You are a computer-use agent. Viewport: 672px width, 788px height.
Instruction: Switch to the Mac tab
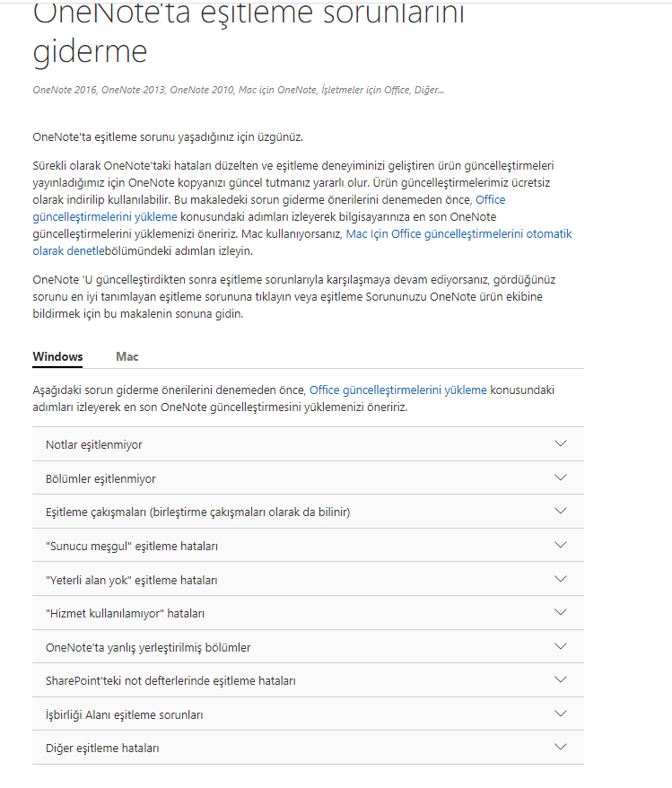click(127, 357)
